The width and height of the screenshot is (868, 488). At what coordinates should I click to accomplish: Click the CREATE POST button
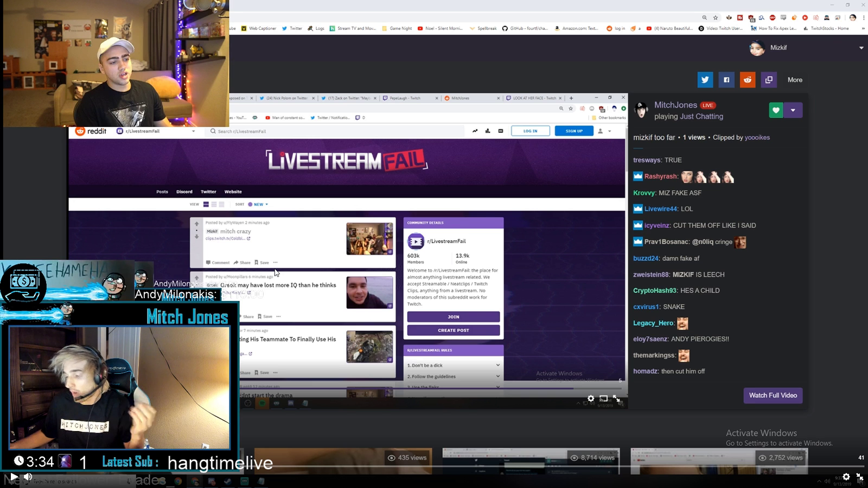click(454, 330)
